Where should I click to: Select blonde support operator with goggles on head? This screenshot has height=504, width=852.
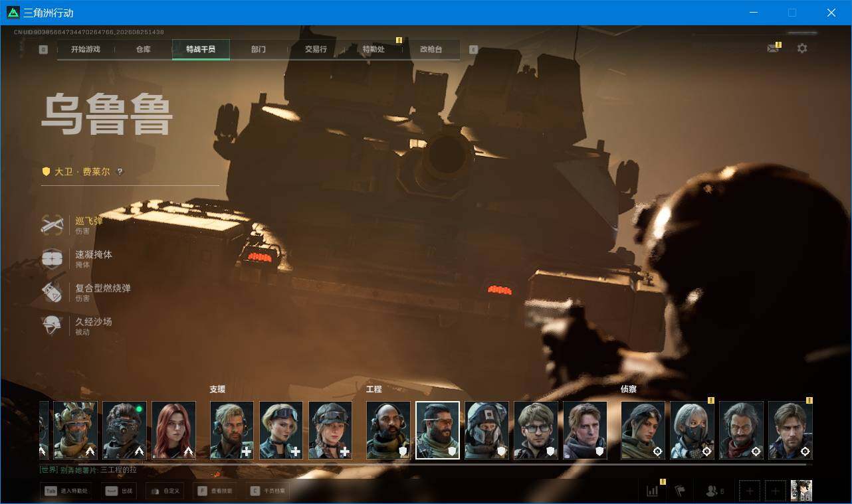tap(281, 430)
